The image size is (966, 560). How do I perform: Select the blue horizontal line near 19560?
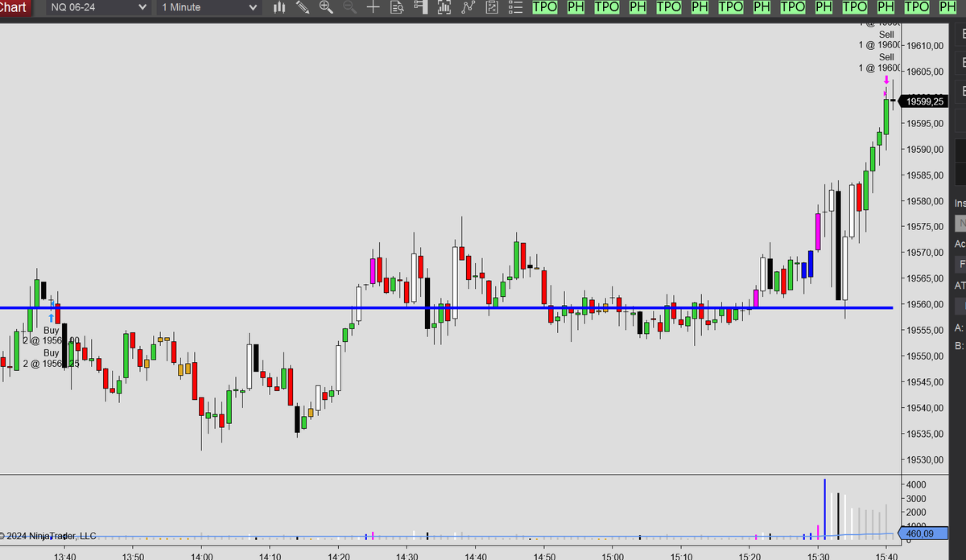tap(447, 307)
